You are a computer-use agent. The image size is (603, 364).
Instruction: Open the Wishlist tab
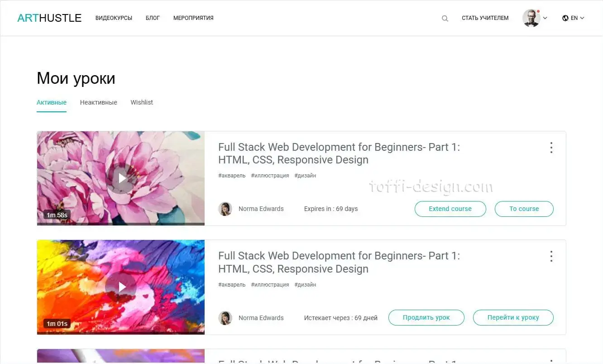(142, 102)
